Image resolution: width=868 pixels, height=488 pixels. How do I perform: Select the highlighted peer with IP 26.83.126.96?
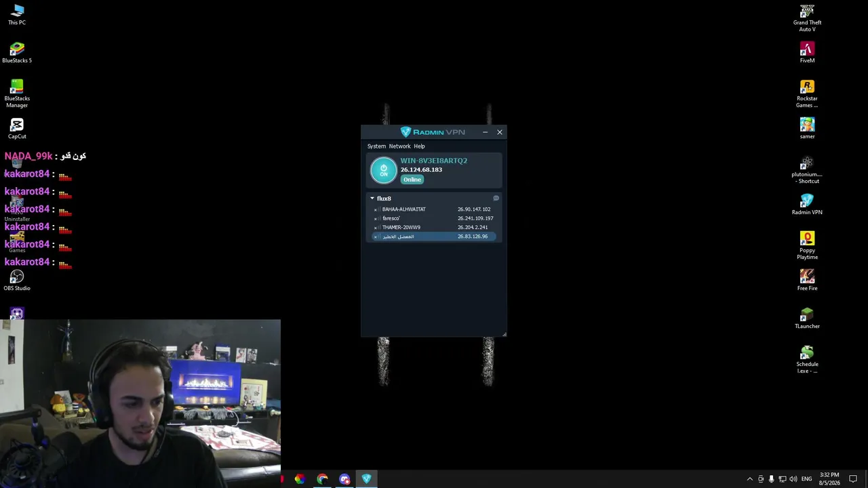pos(434,237)
